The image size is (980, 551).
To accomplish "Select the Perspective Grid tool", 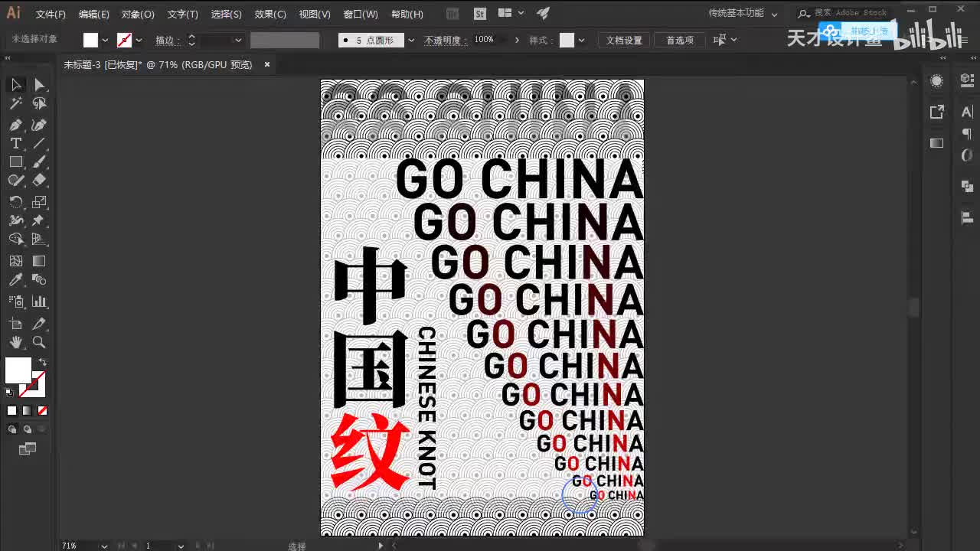I will tap(39, 239).
